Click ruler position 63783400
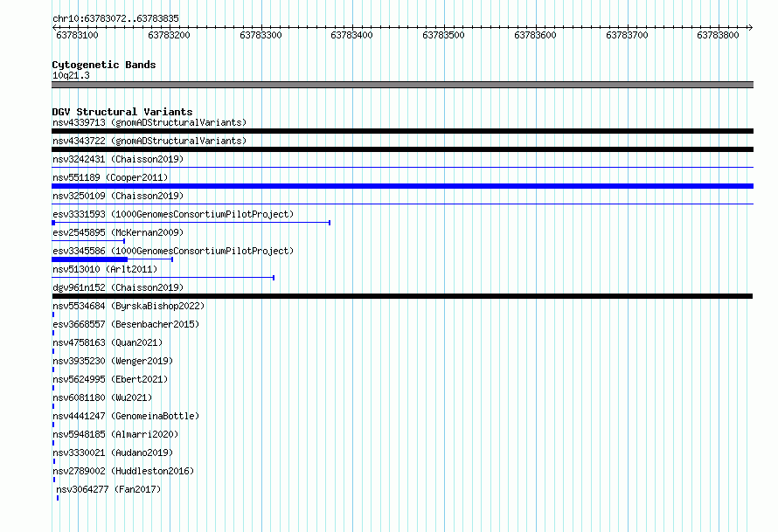Viewport: 778px width, 532px height. point(351,35)
